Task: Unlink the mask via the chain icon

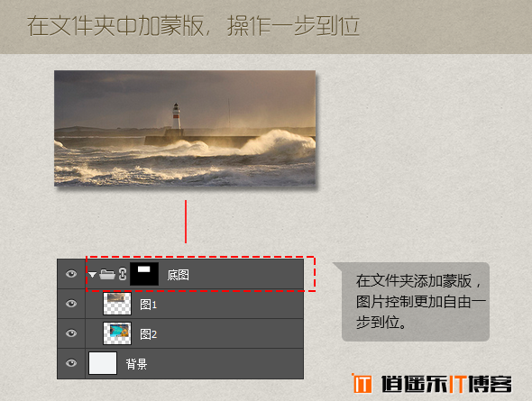Action: (123, 274)
